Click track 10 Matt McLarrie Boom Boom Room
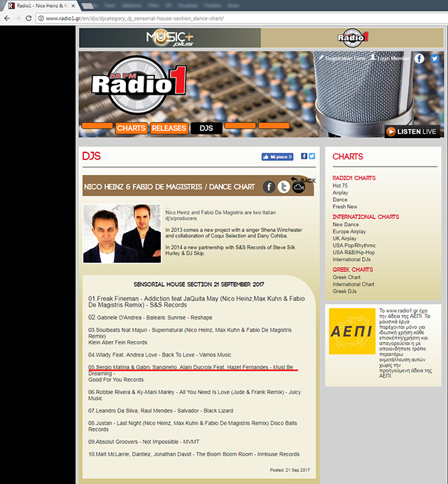The image size is (448, 484). [x=194, y=454]
